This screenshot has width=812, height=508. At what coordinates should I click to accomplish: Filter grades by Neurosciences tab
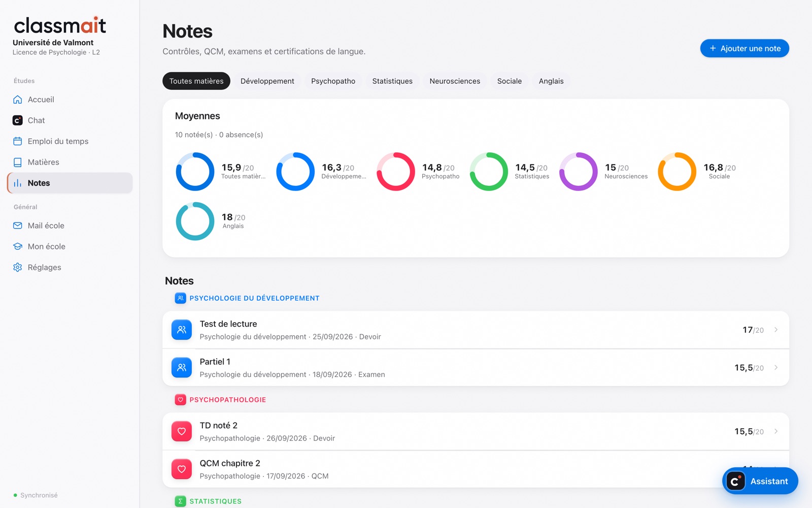coord(455,81)
